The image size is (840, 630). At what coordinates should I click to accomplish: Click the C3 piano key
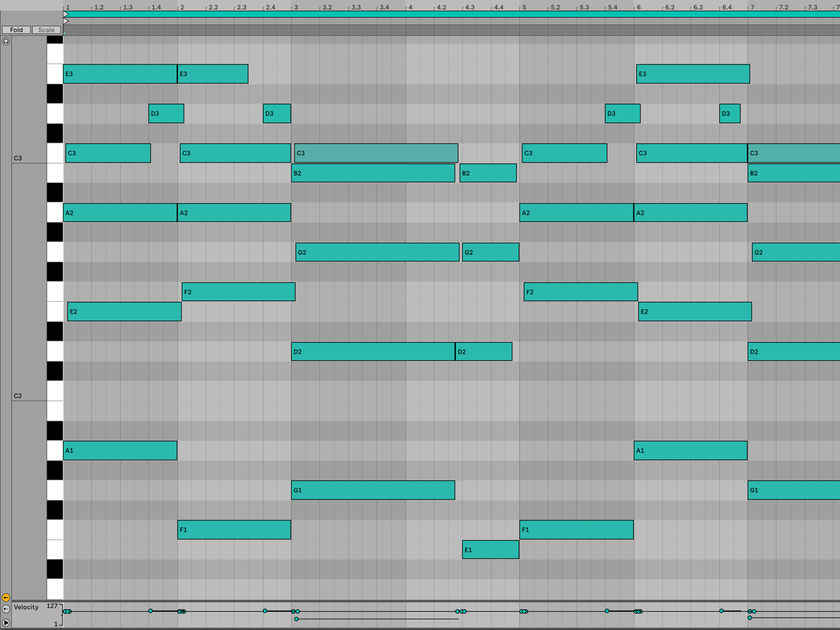click(55, 153)
